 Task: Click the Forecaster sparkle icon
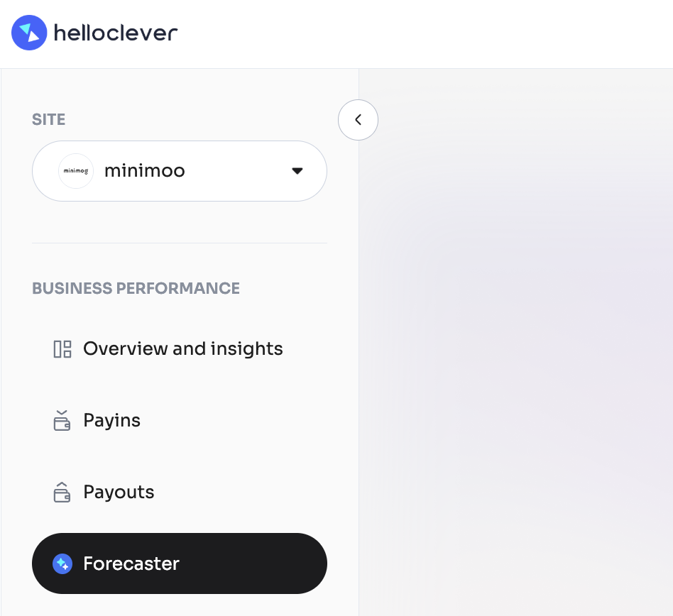tap(62, 564)
